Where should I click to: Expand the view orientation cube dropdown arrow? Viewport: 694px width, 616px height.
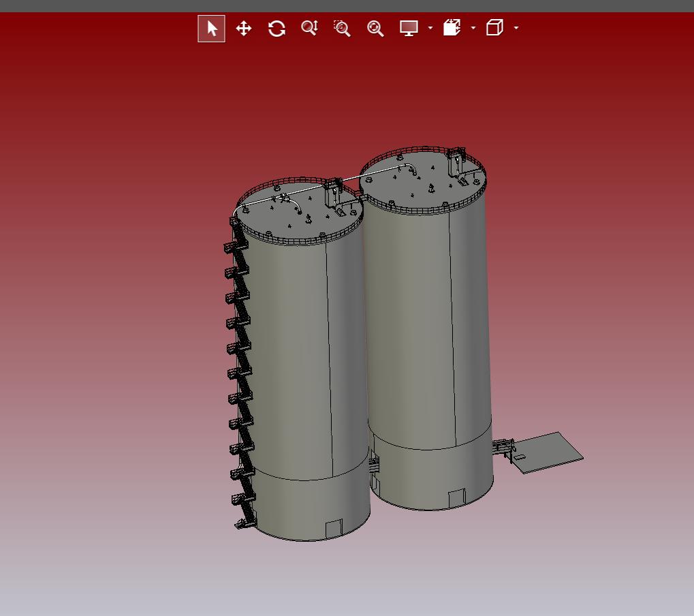(x=516, y=28)
